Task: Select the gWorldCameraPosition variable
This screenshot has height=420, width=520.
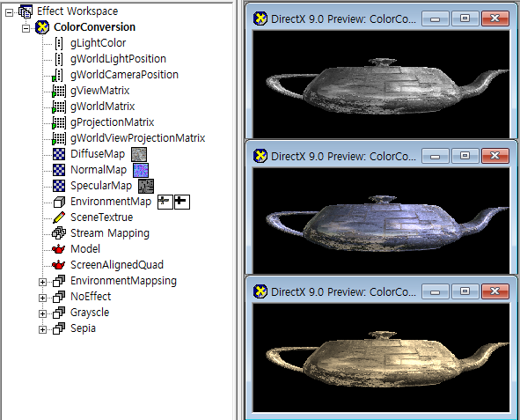Action: (x=124, y=75)
